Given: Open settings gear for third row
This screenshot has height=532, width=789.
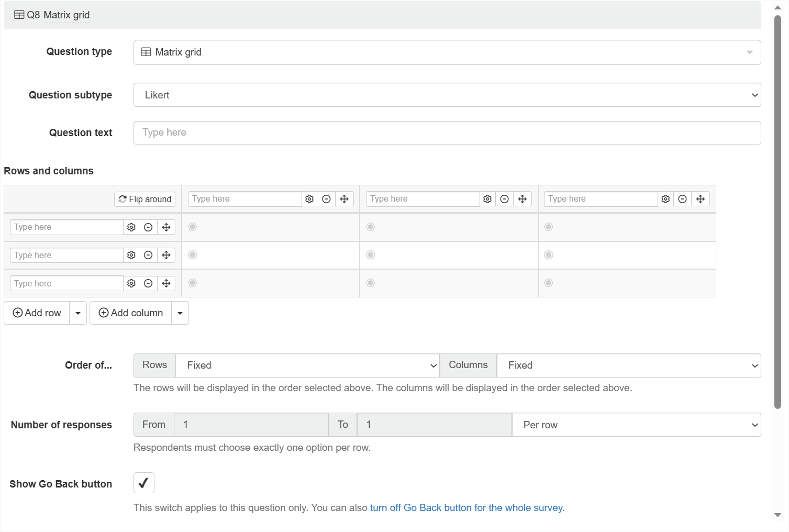Looking at the screenshot, I should click(131, 283).
